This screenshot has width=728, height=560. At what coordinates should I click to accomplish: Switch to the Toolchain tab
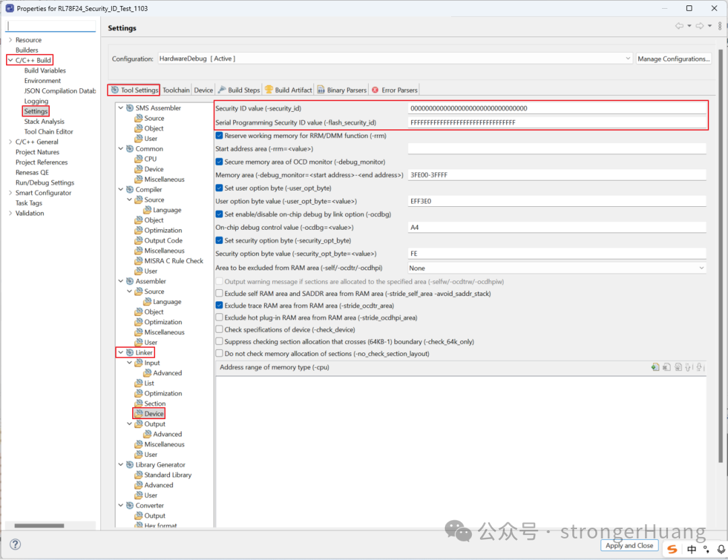(x=176, y=89)
